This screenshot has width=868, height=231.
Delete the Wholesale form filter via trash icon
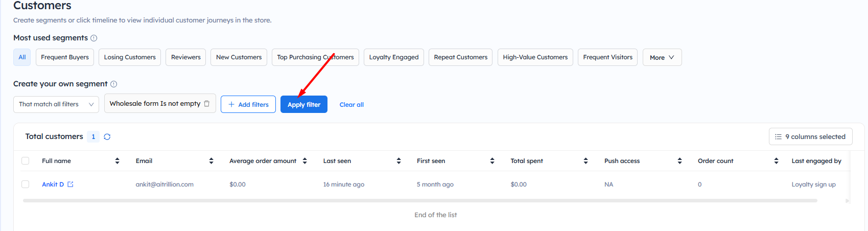(x=207, y=104)
